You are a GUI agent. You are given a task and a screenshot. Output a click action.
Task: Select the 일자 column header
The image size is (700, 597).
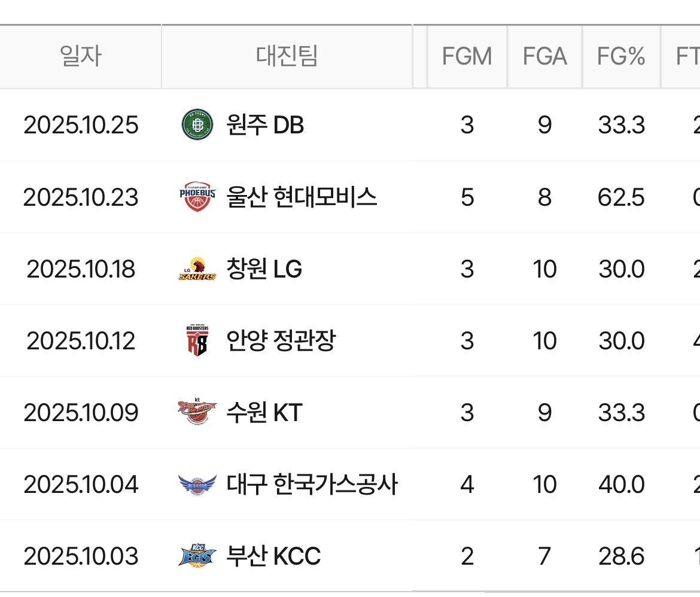click(x=81, y=56)
